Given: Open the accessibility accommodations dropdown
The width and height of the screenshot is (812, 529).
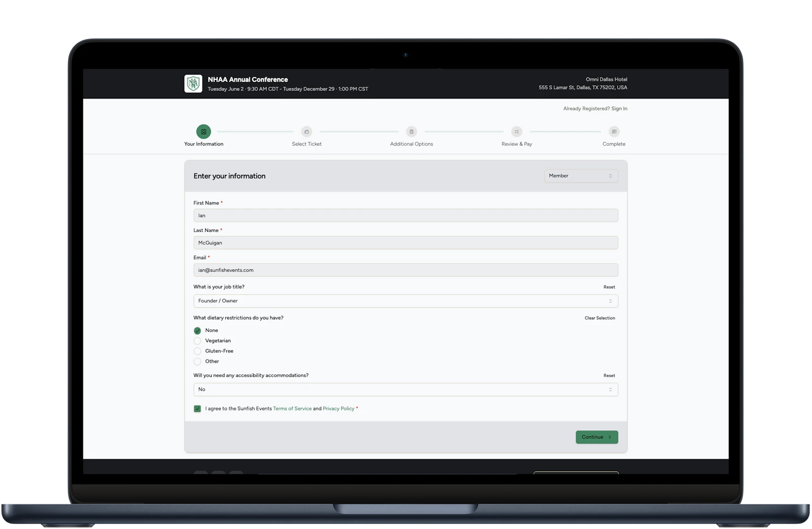Looking at the screenshot, I should click(405, 390).
